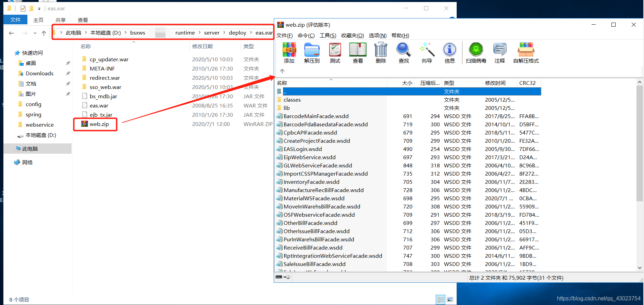
Task: Click the up arrow in Explorer navigation
Action: [44, 33]
